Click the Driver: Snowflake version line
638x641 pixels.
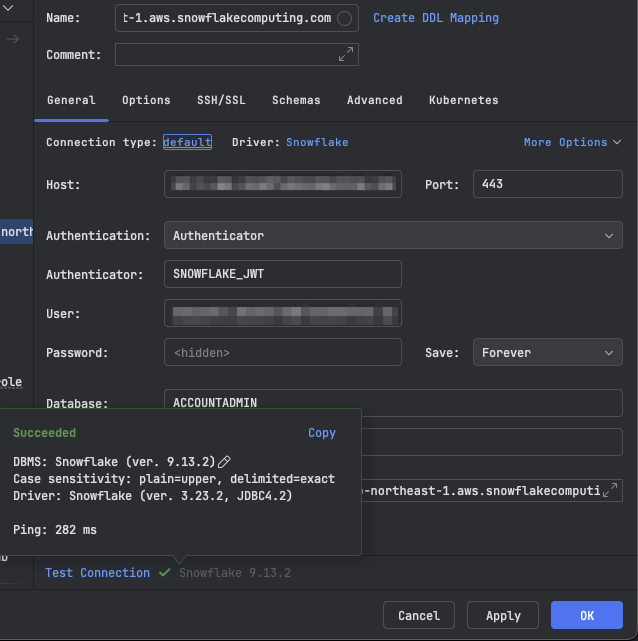click(152, 496)
